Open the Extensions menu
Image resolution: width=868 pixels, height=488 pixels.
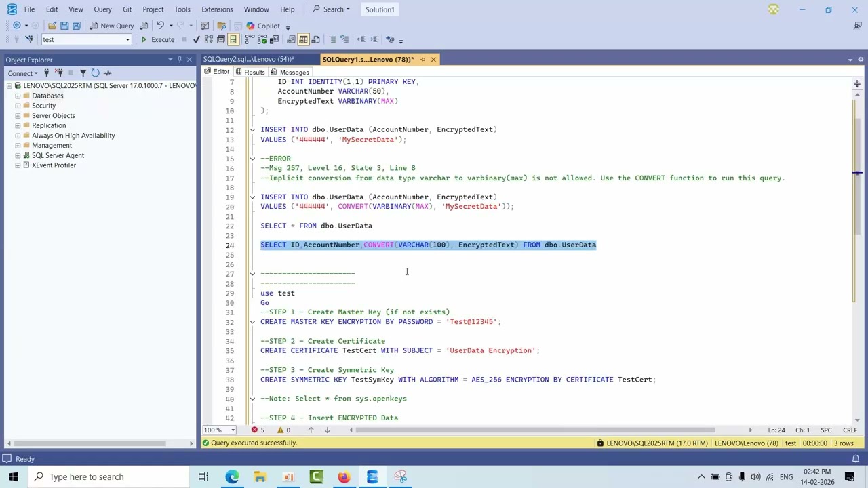coord(217,9)
